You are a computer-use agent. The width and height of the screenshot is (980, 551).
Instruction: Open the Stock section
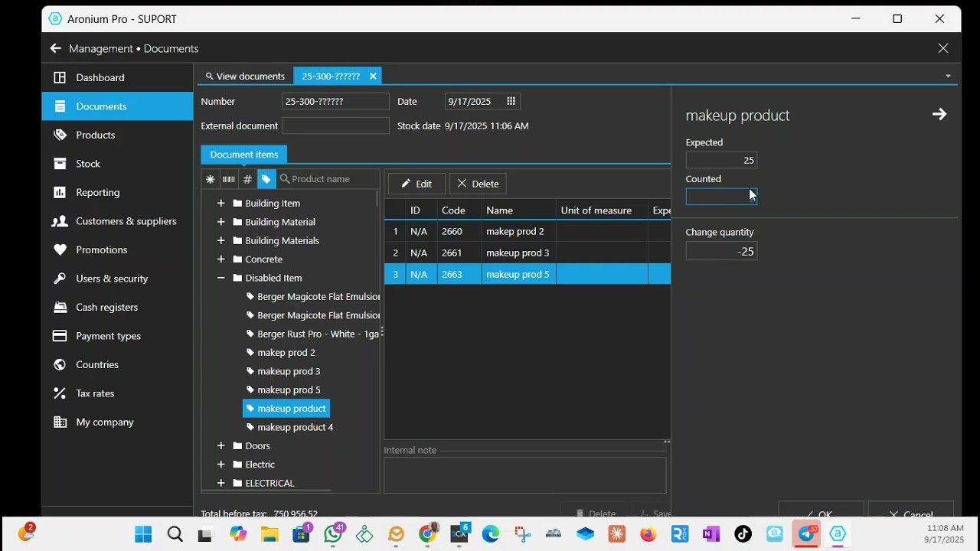pyautogui.click(x=117, y=164)
